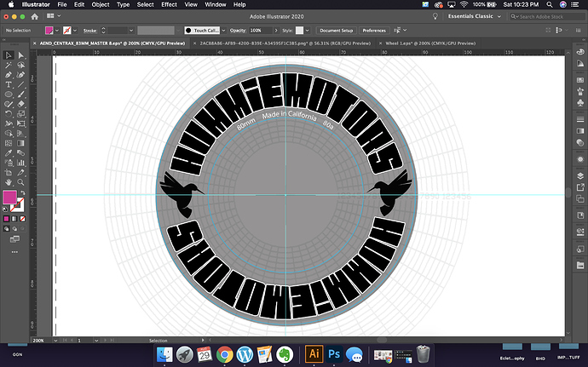Image resolution: width=588 pixels, height=367 pixels.
Task: Select the Symbol Sprayer tool
Action: (9, 163)
